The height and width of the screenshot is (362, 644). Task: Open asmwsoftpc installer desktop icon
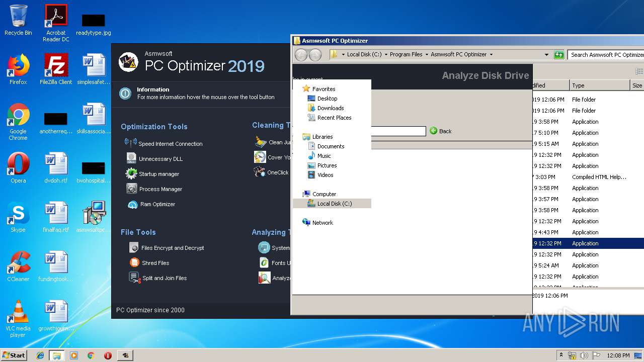tap(94, 217)
